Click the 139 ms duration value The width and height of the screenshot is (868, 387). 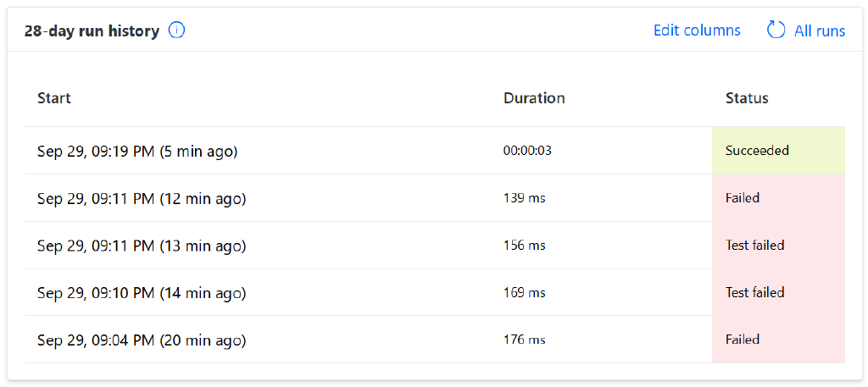(x=524, y=198)
